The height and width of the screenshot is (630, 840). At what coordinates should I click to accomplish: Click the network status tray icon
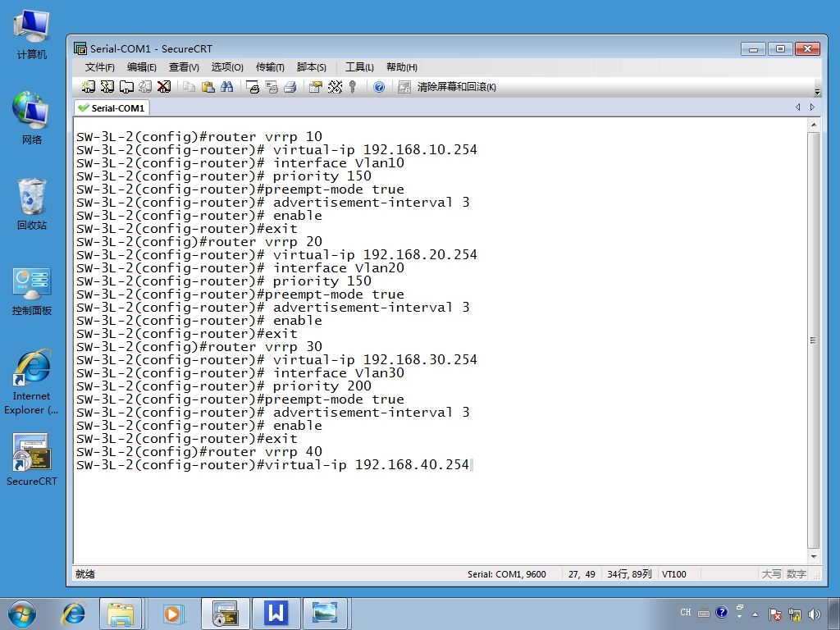(x=795, y=614)
